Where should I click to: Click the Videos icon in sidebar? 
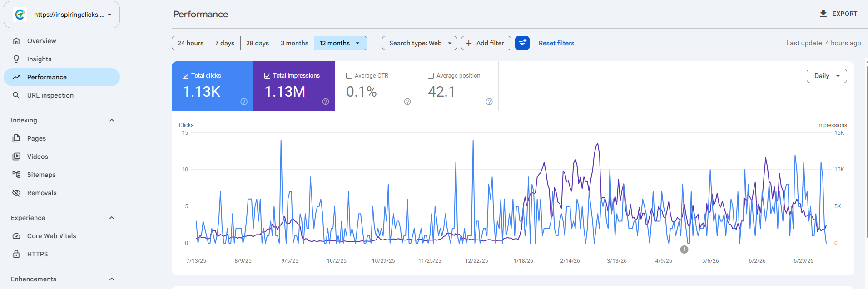(x=16, y=157)
